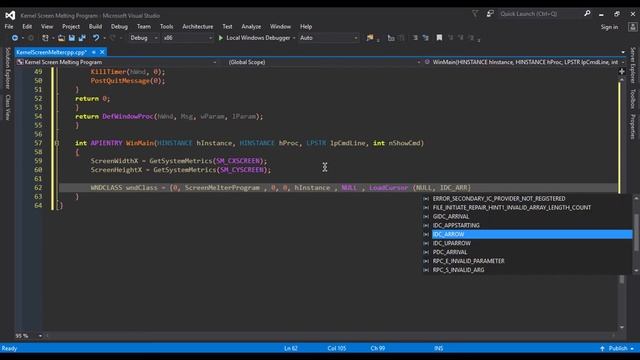Click the increase indent toolbar icon

click(401, 38)
